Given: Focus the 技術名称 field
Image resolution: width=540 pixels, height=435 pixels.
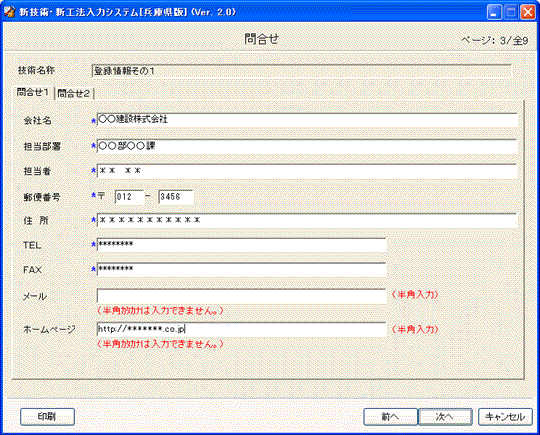Looking at the screenshot, I should (302, 71).
